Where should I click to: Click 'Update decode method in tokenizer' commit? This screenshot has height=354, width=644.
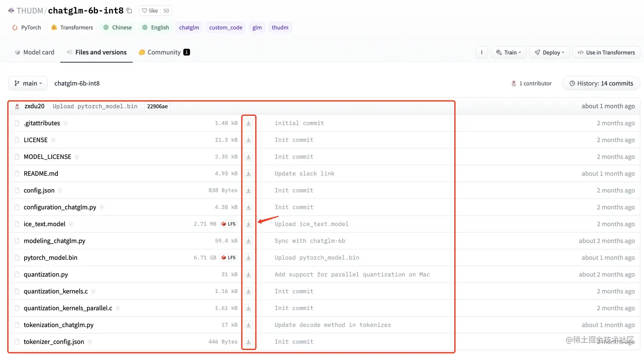coord(333,325)
